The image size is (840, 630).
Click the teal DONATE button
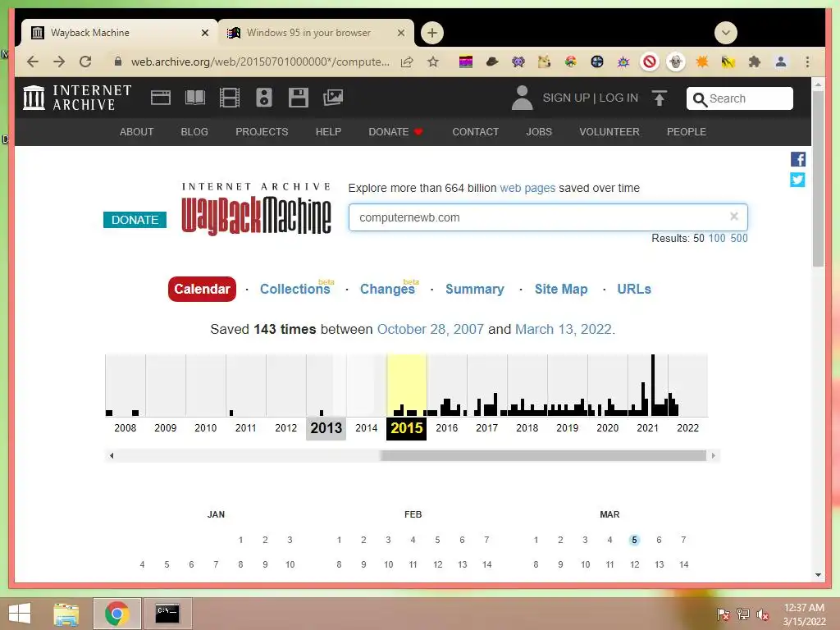pos(135,220)
